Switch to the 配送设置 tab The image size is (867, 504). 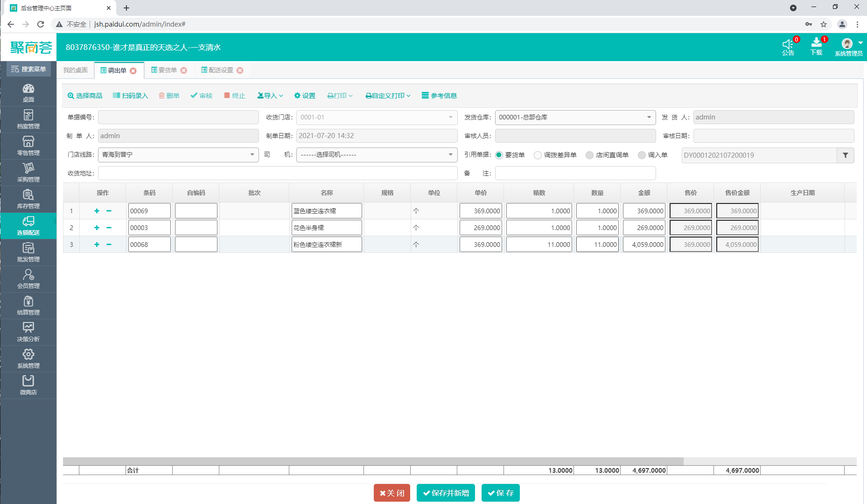(217, 70)
